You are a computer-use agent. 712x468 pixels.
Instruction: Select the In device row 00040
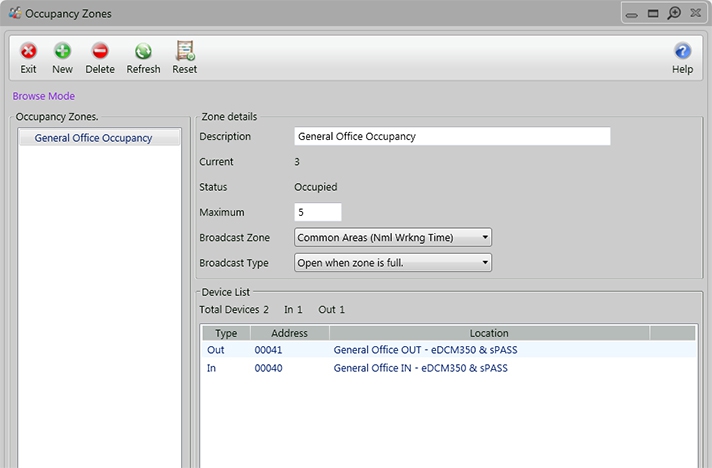tap(449, 368)
